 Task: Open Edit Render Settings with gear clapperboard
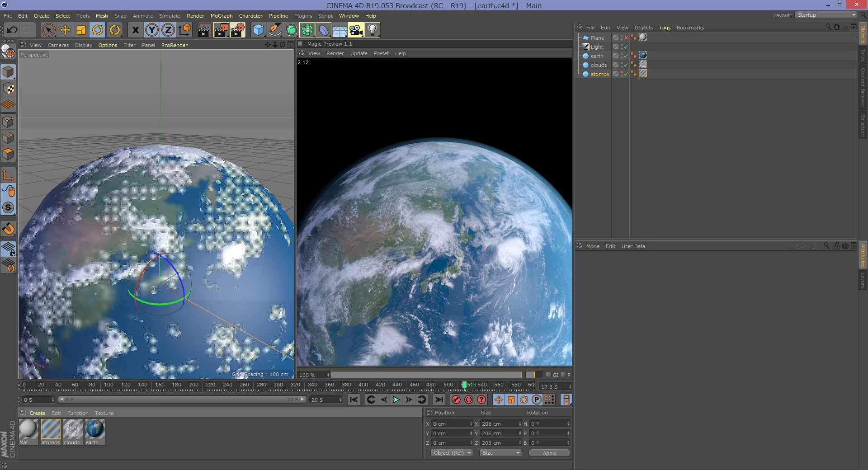[237, 30]
